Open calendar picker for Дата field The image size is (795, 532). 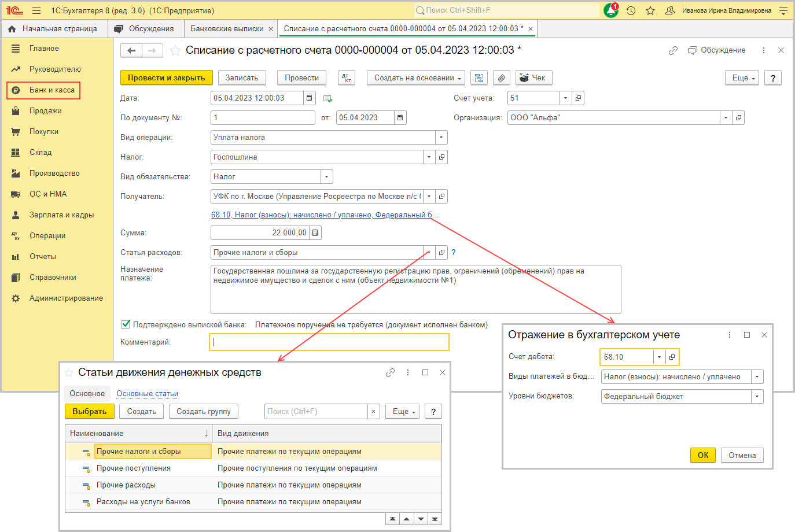pos(310,98)
